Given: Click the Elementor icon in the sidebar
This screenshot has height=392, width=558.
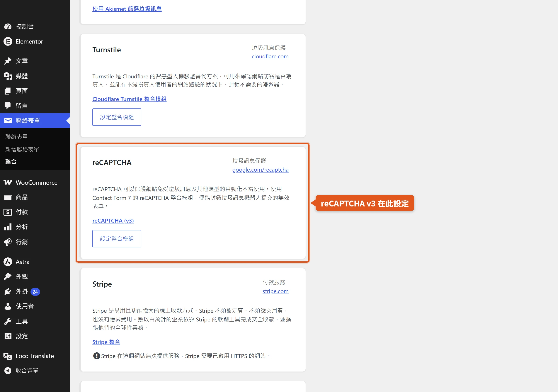Looking at the screenshot, I should 8,42.
